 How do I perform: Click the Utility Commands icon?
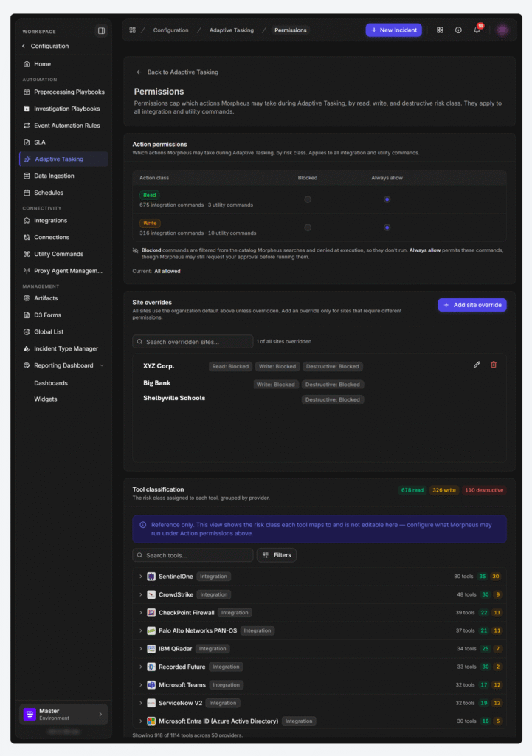click(27, 254)
